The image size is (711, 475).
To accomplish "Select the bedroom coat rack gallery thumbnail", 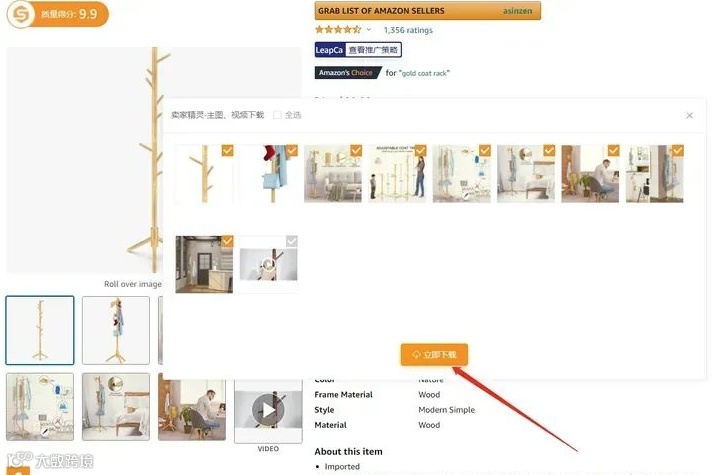I will click(x=116, y=407).
